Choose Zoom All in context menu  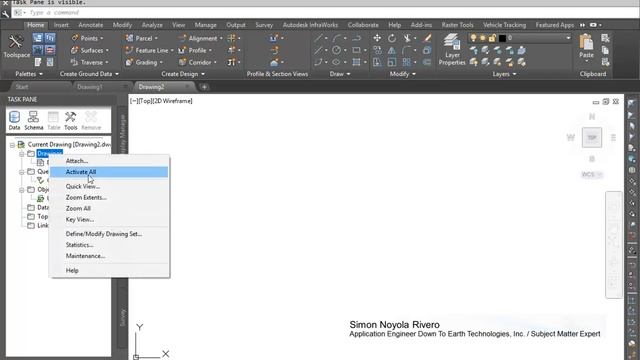click(x=109, y=208)
